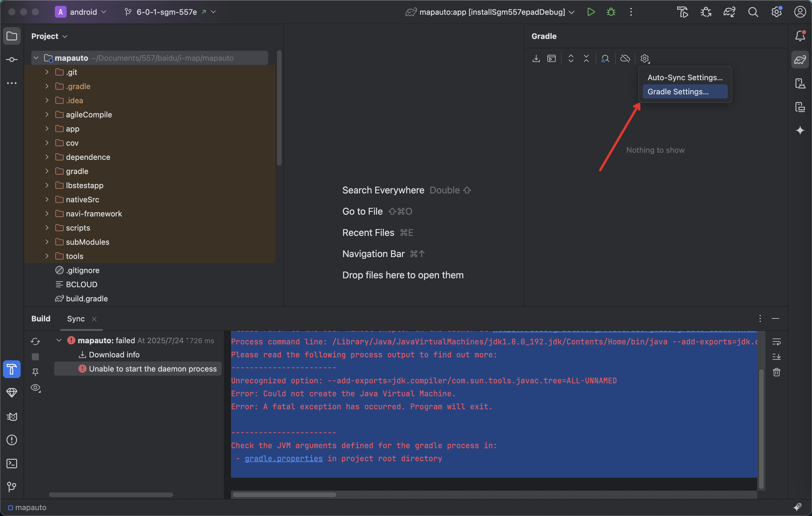Open the Logcat cat icon

(12, 416)
